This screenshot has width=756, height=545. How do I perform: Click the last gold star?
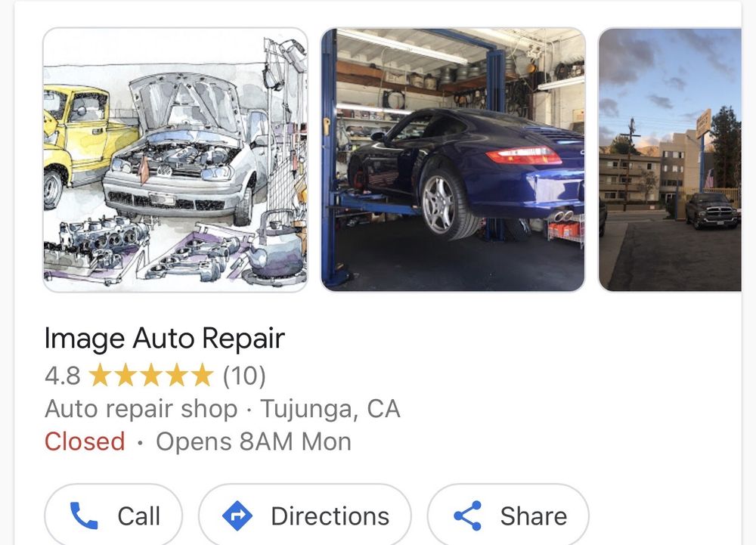pyautogui.click(x=202, y=376)
